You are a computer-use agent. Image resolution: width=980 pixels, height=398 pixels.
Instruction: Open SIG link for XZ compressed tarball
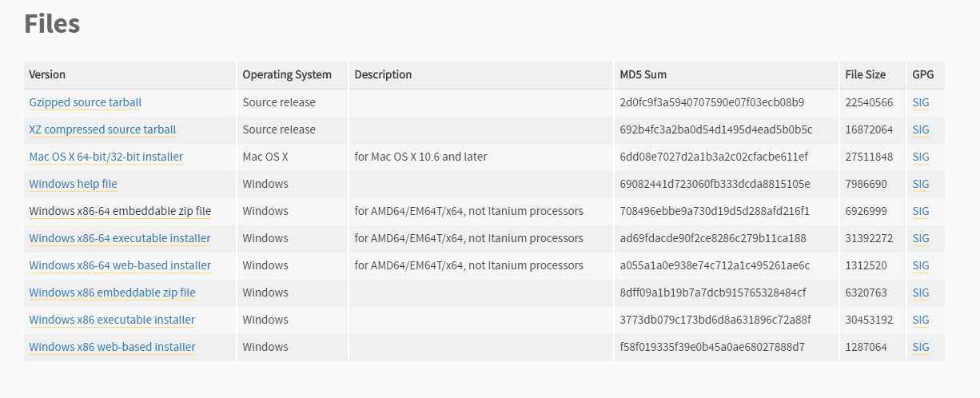[921, 129]
